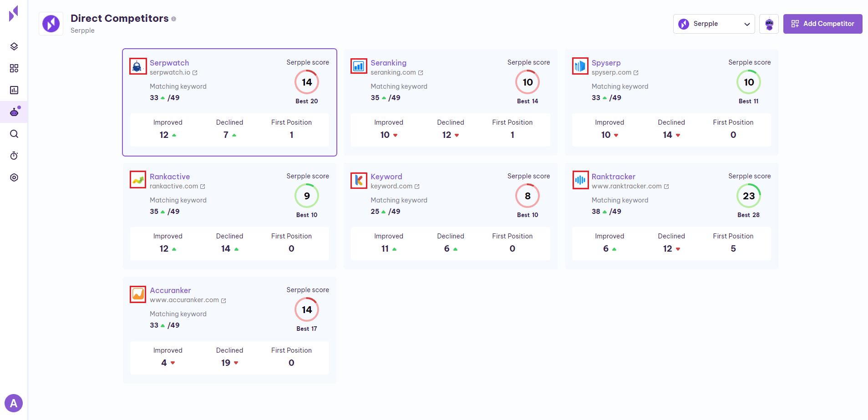Open external link icon next to www.ranktracker.com
Image resolution: width=868 pixels, height=420 pixels.
coord(666,187)
